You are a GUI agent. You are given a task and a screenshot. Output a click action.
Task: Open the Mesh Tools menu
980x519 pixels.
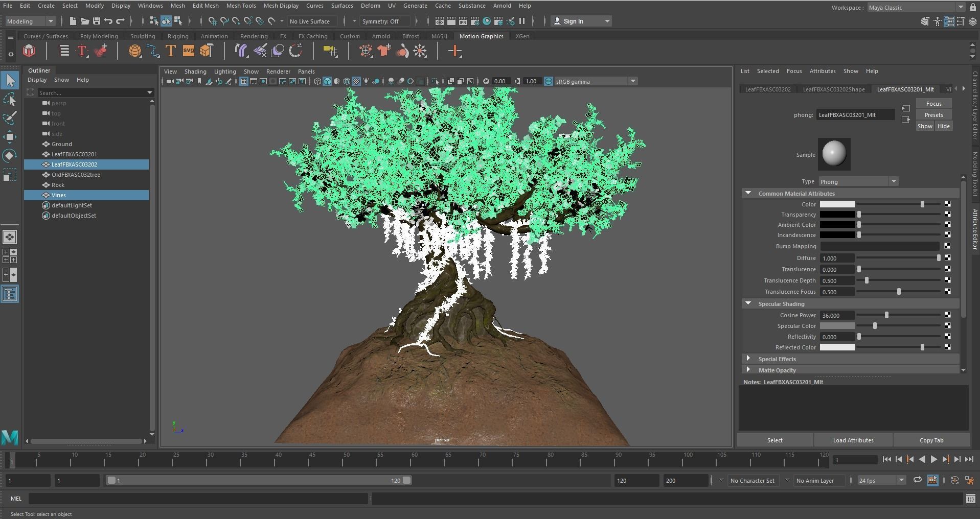click(241, 6)
